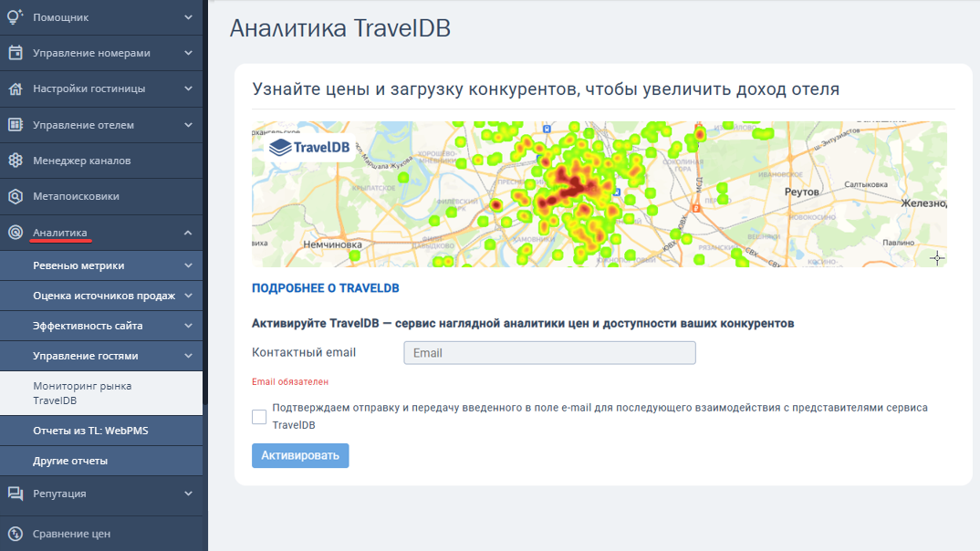Click the Репутация chat bubbles icon

pyautogui.click(x=15, y=494)
